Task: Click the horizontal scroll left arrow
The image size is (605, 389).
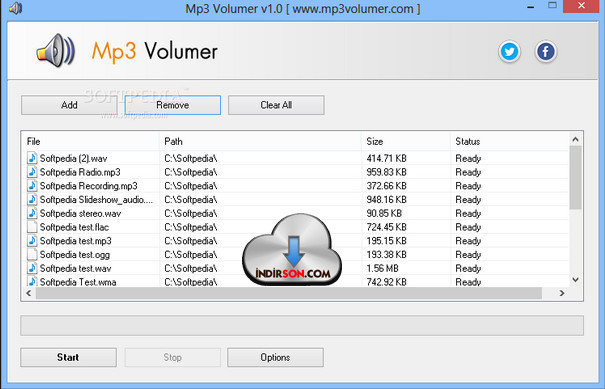Action: [x=29, y=293]
